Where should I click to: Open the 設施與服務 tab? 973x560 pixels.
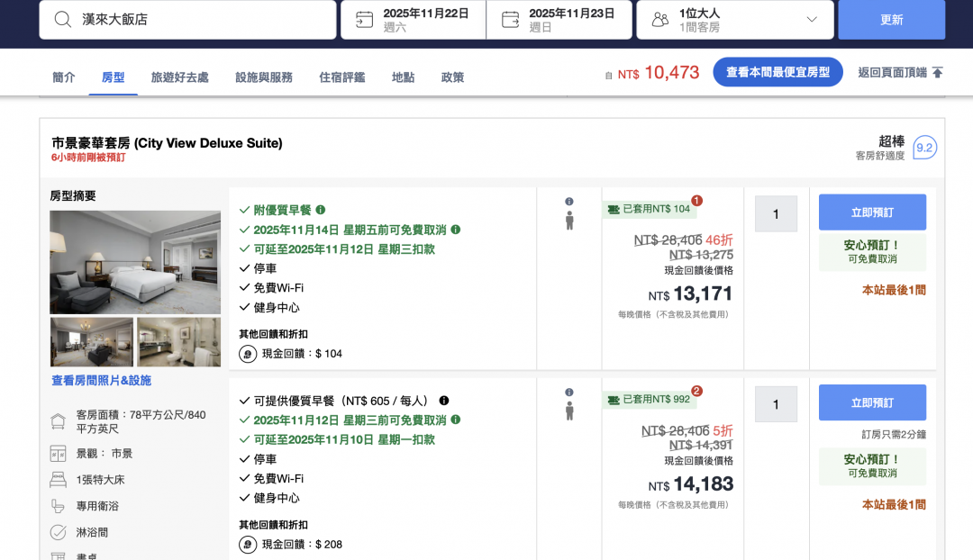click(264, 77)
